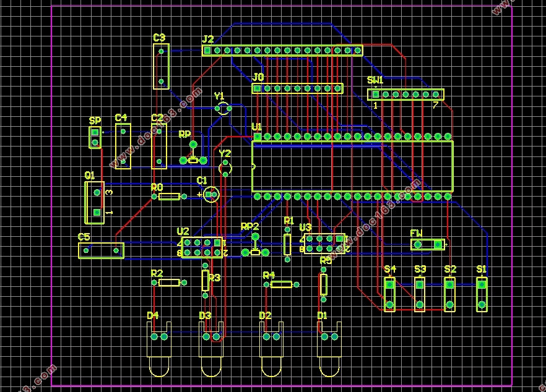Viewport: 546px width, 392px height.
Task: Select the D1 LED footprint
Action: (x=329, y=349)
